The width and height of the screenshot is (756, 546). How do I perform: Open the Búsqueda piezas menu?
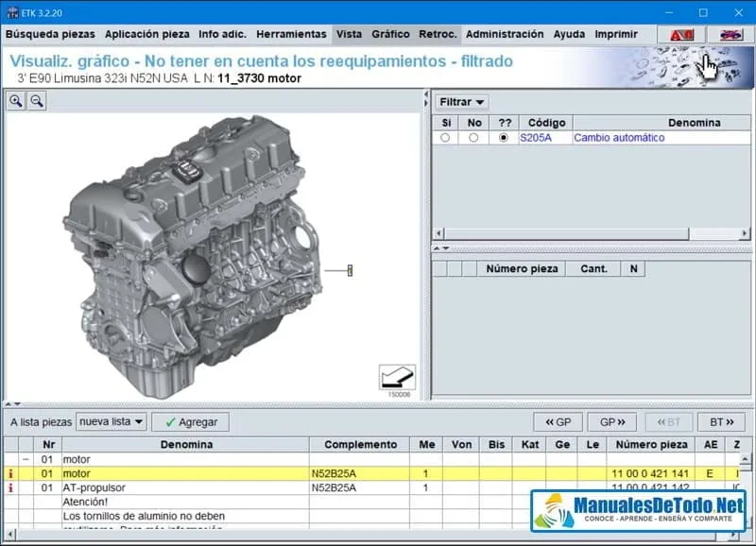(50, 34)
